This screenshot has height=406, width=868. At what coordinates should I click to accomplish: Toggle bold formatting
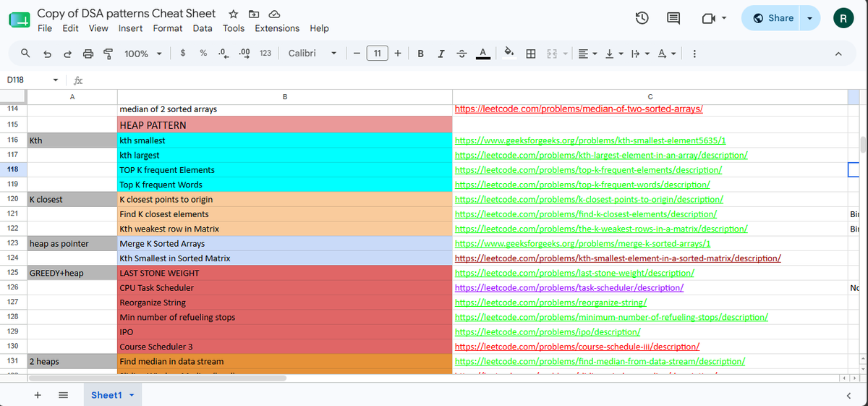(x=420, y=54)
